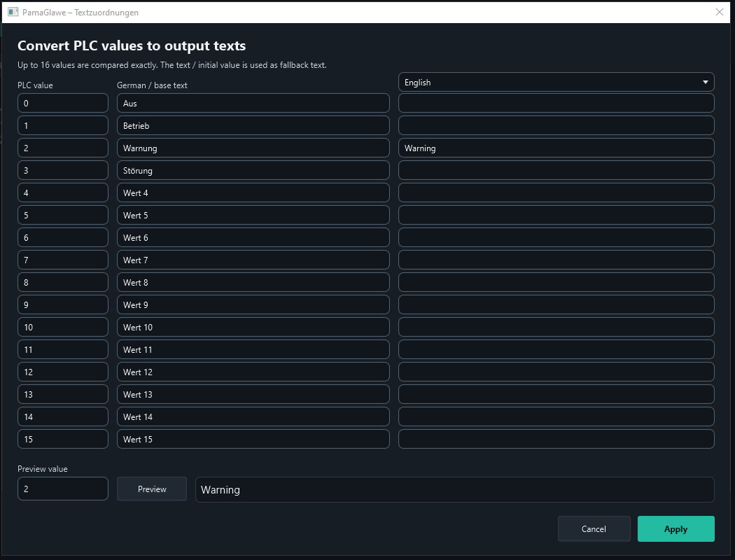The width and height of the screenshot is (735, 560).
Task: Focus the Preview value field containing 2
Action: [x=63, y=489]
